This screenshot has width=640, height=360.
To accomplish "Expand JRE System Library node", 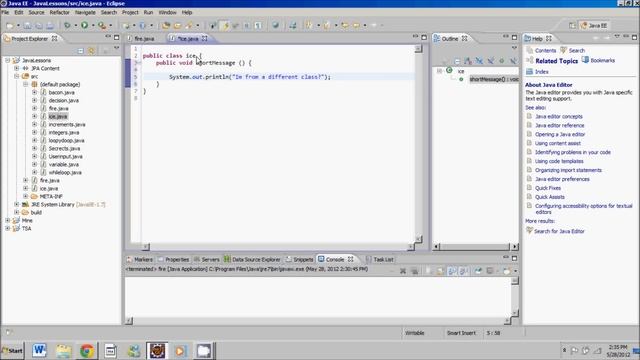I will click(17, 204).
